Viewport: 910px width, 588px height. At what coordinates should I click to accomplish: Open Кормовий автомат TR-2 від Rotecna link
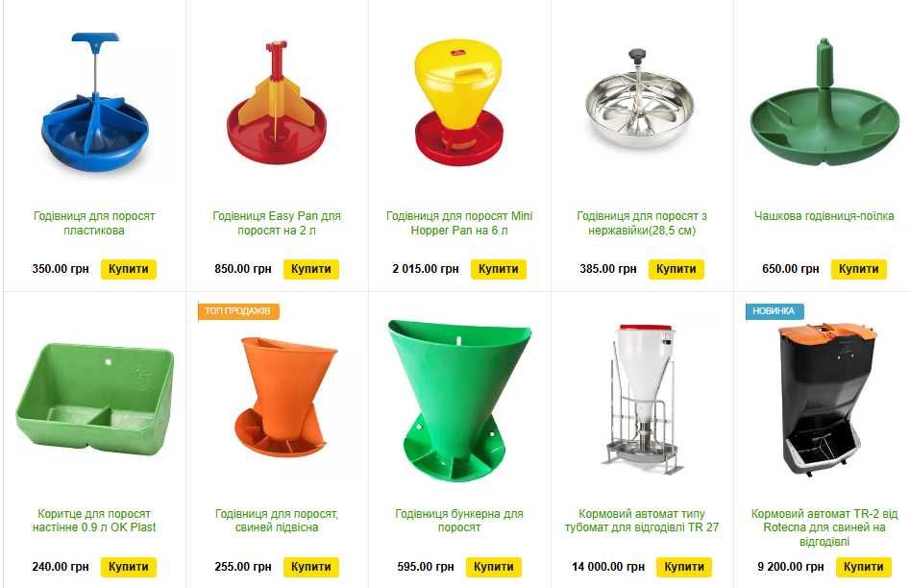click(x=824, y=527)
